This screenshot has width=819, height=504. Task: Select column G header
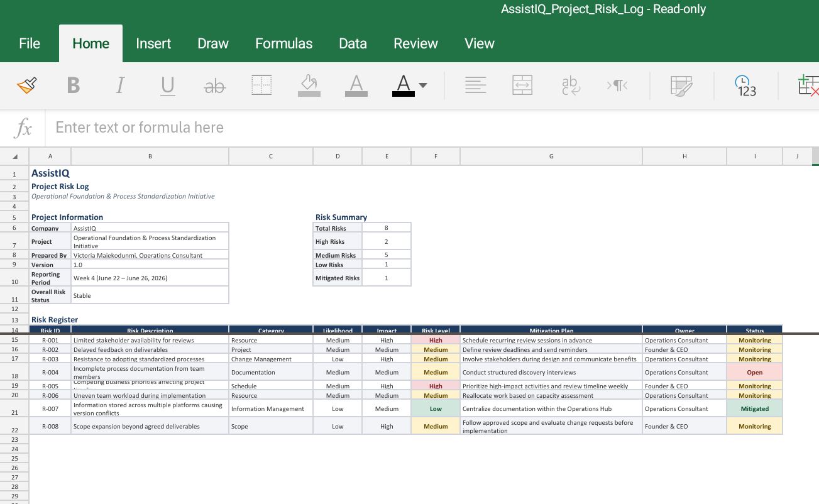pyautogui.click(x=551, y=156)
